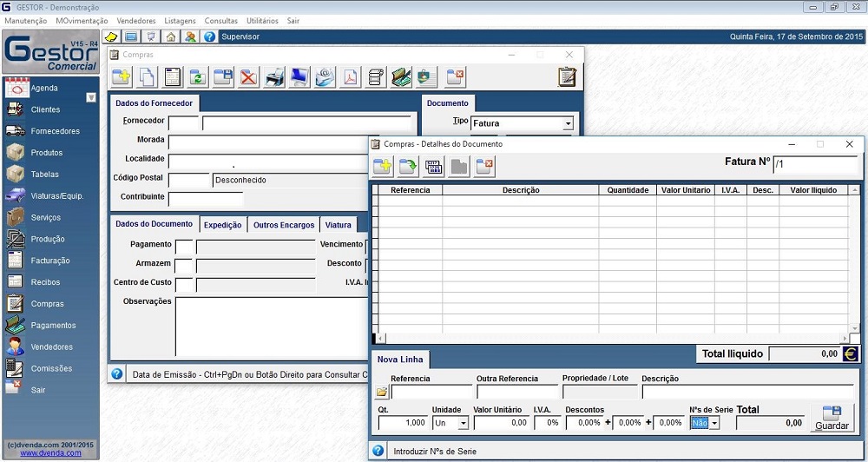Screen dimensions: 868x462
Task: Click the Euro currency icon
Action: [850, 353]
